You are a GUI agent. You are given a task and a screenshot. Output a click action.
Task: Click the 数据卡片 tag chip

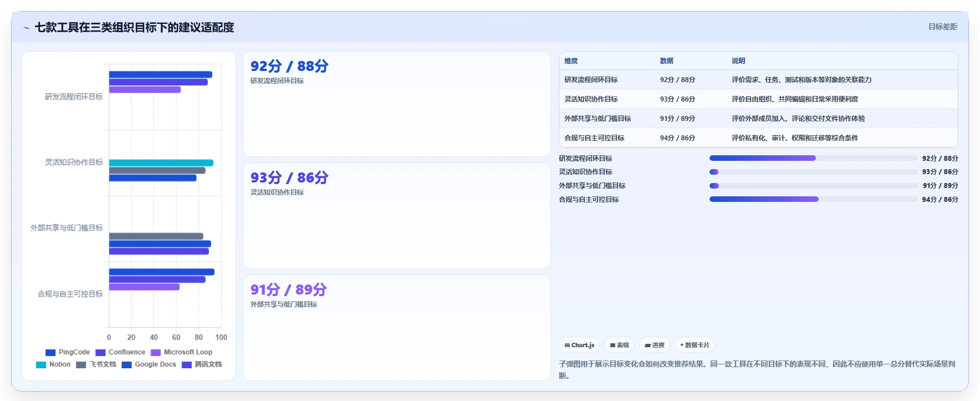695,345
